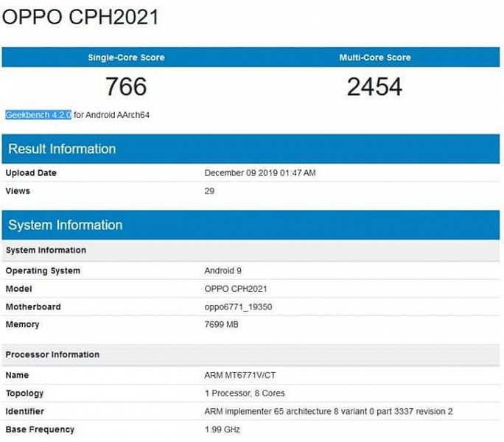This screenshot has height=442, width=504.
Task: Click the Model label
Action: coord(18,289)
